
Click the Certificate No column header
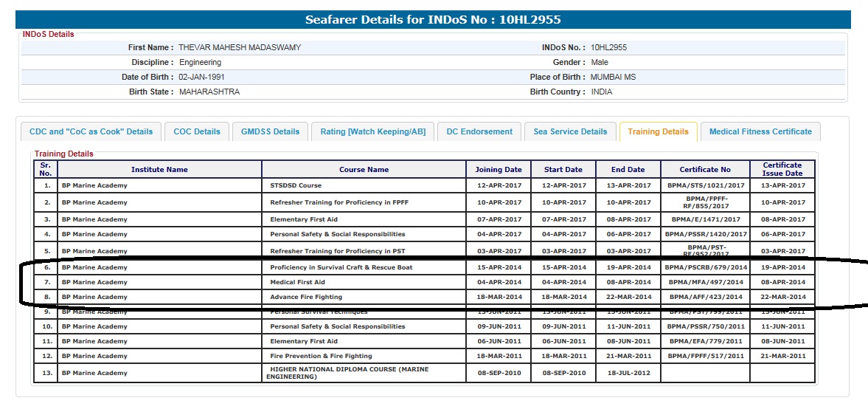click(705, 170)
